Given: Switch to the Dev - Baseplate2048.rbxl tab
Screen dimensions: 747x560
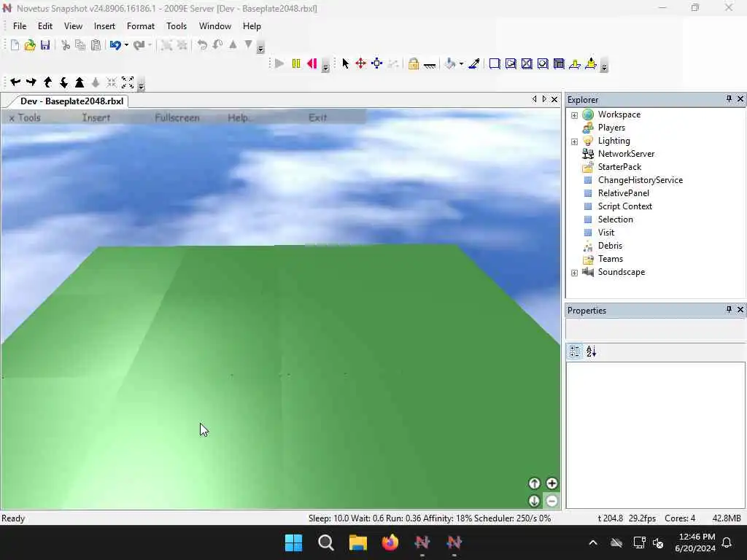Looking at the screenshot, I should [71, 101].
